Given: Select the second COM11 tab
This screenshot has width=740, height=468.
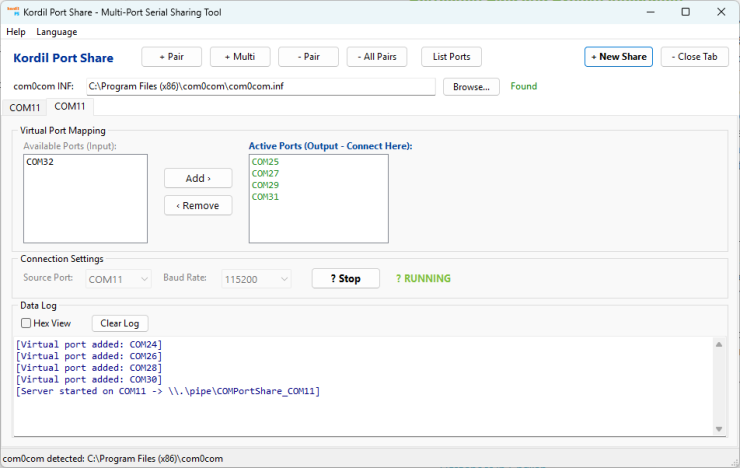Looking at the screenshot, I should coord(70,107).
